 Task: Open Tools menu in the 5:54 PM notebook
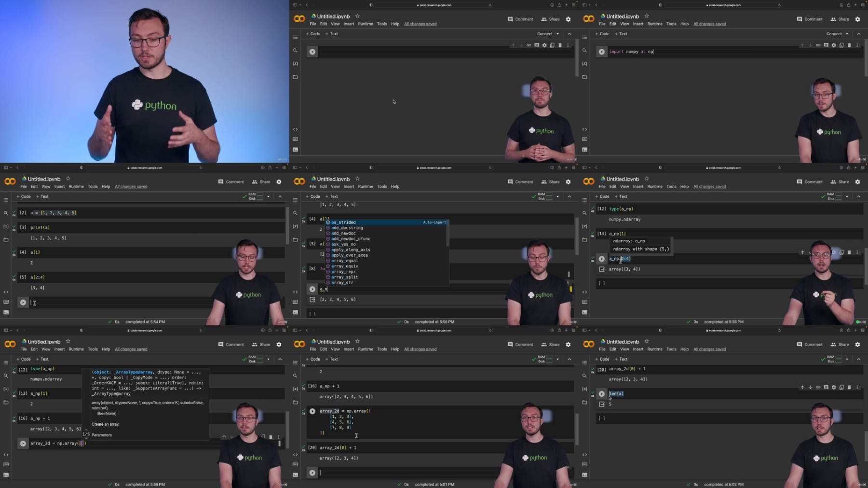coord(93,186)
